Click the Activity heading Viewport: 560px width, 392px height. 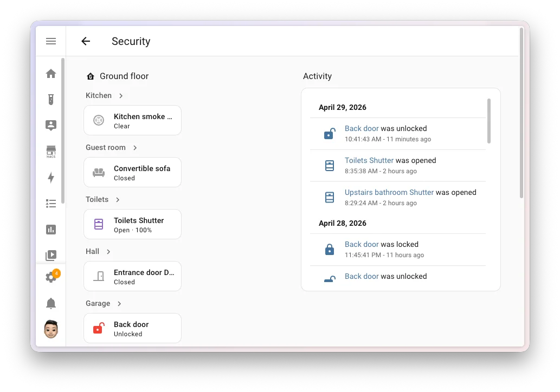coord(318,76)
